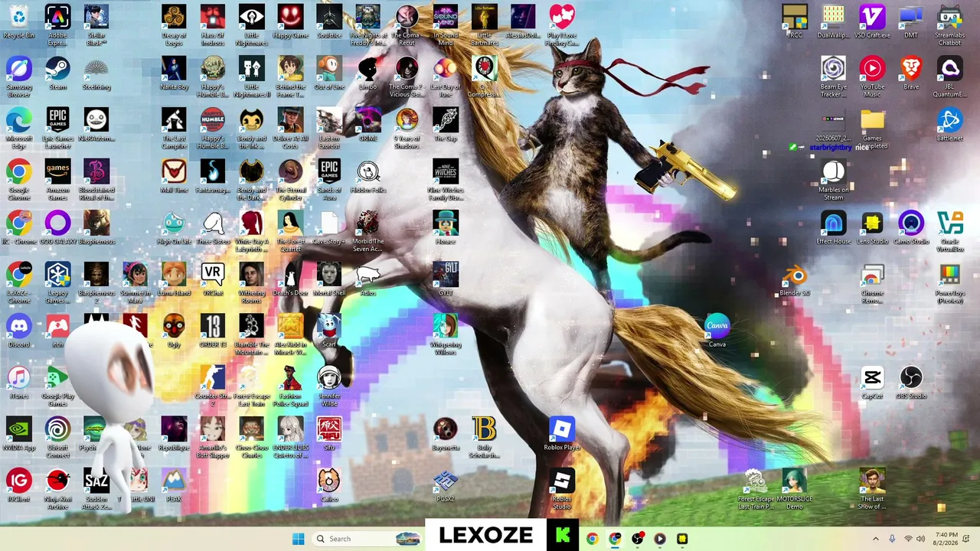Select the GOG GALAXY desktop icon

(x=57, y=228)
